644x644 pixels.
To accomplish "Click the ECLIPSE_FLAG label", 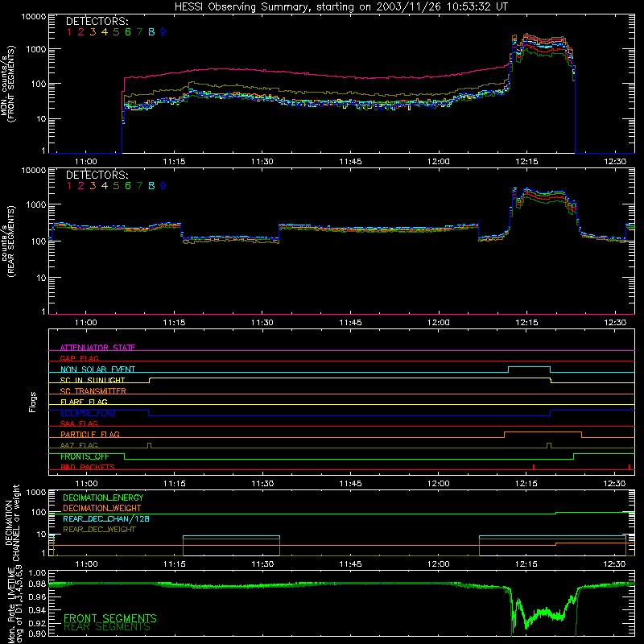I will coord(88,413).
